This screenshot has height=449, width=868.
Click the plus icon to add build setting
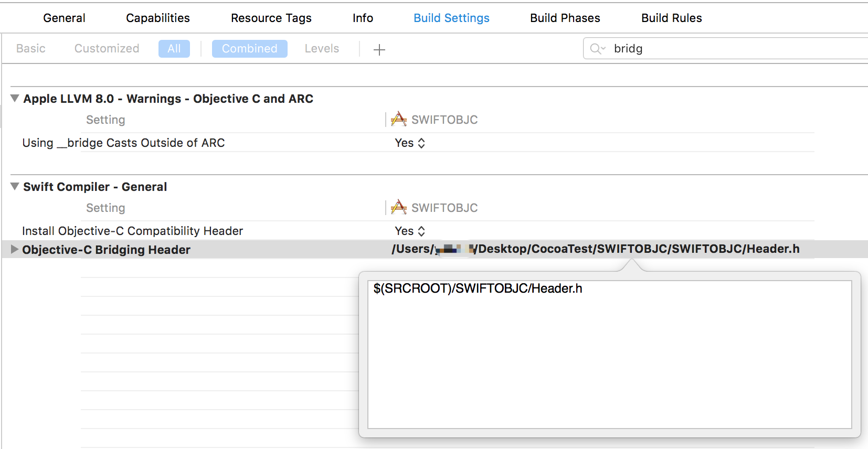coord(379,49)
